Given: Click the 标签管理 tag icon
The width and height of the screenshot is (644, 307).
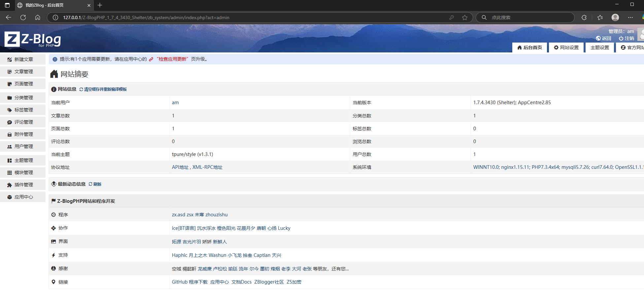Looking at the screenshot, I should click(10, 110).
